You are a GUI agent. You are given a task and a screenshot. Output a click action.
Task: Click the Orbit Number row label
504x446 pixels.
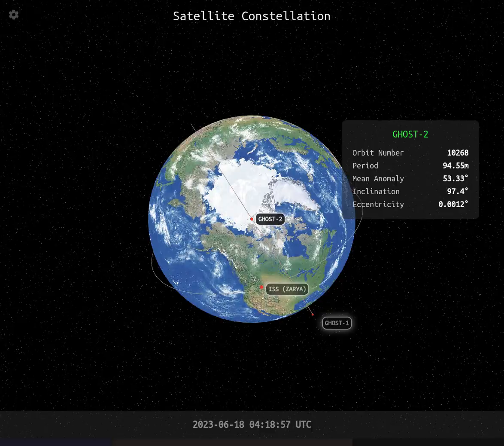[378, 153]
